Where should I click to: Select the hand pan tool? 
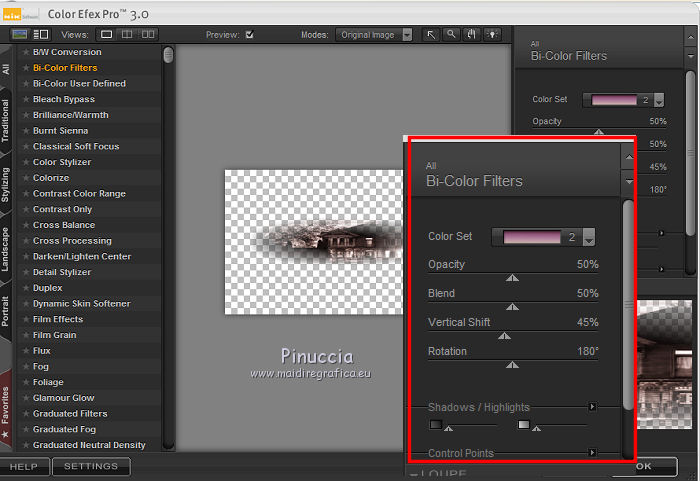click(x=471, y=34)
